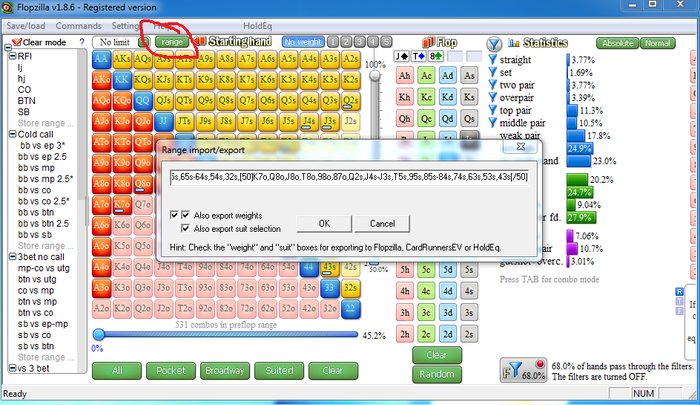
Task: Click the Flopzilla app icon in title bar
Action: 7,8
